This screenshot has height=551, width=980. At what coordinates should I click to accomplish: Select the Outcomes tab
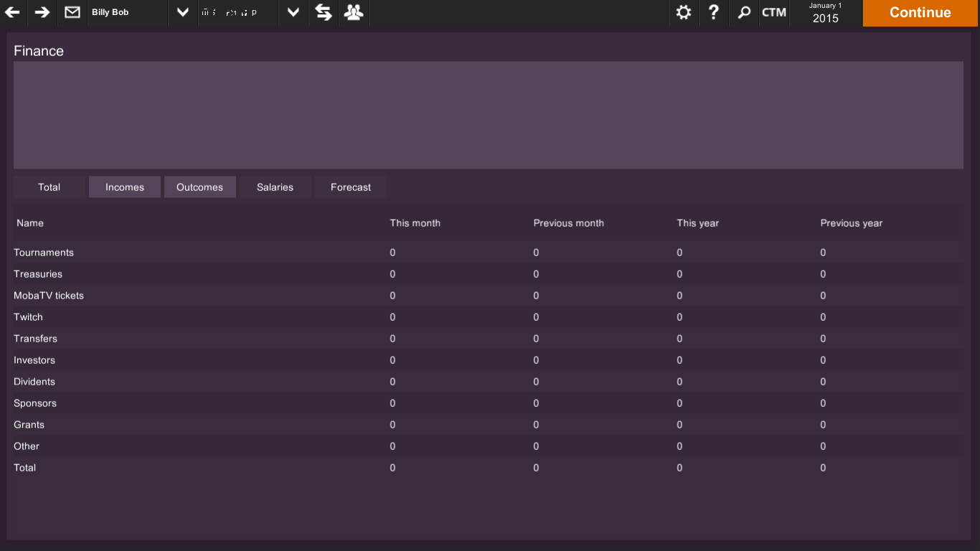pos(199,187)
